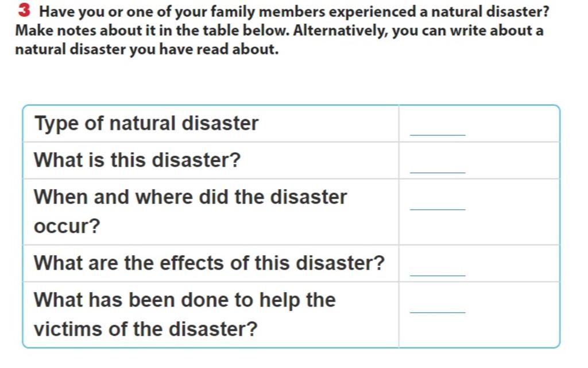Click the word Alternatively in the instructions

point(342,30)
